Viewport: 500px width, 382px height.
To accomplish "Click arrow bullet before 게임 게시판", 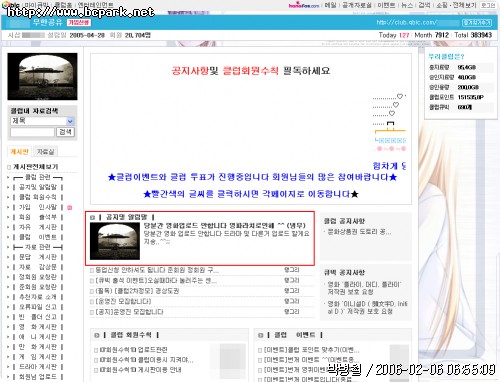I will click(8, 357).
